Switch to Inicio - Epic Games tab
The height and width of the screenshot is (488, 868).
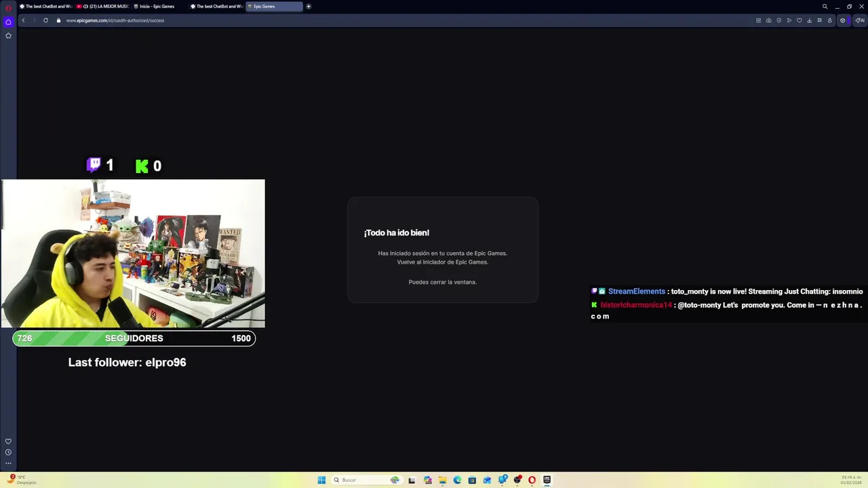tap(159, 6)
